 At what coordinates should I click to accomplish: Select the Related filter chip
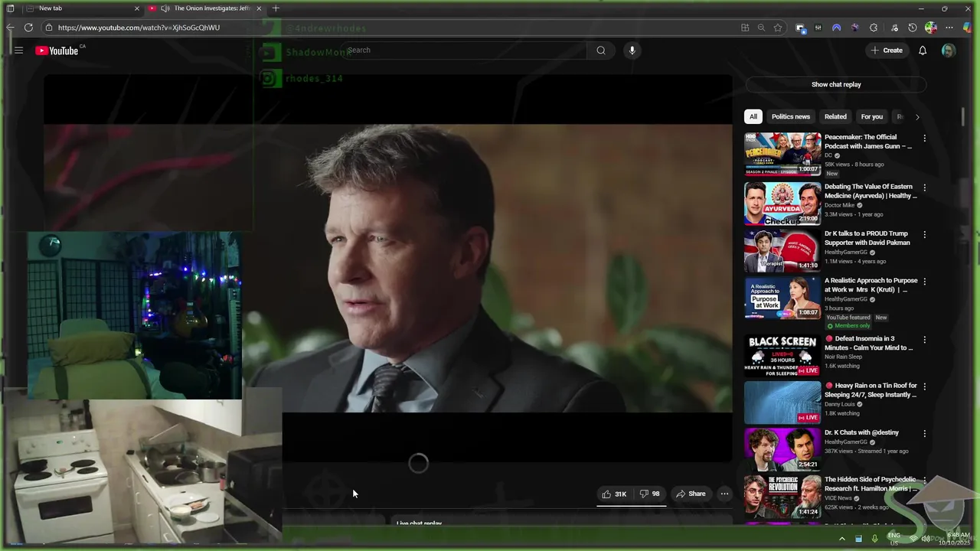[835, 117]
